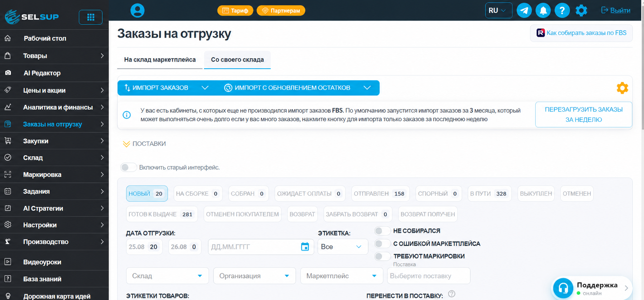
Task: Click the Партнерам button
Action: point(281,11)
